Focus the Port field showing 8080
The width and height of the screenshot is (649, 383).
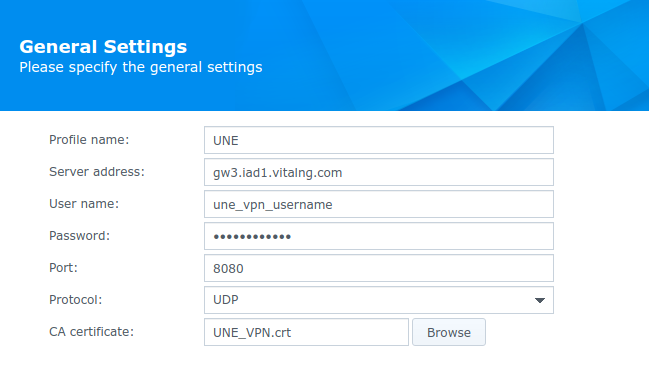[x=379, y=268]
